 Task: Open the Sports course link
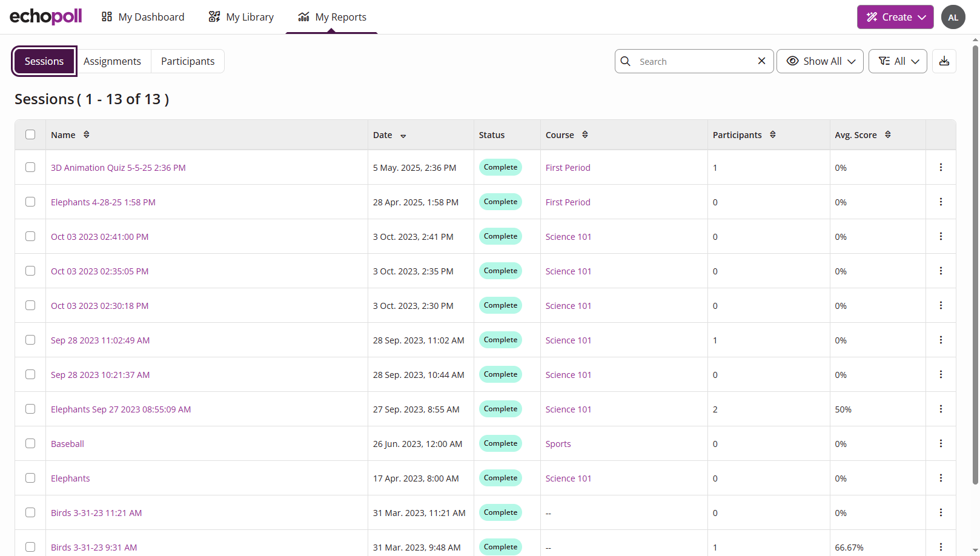pyautogui.click(x=558, y=444)
